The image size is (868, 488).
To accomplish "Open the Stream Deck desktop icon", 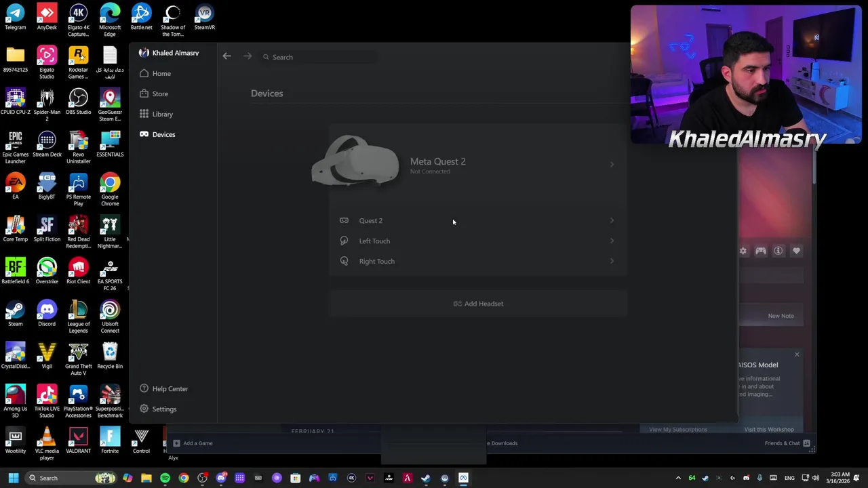I will (x=47, y=144).
